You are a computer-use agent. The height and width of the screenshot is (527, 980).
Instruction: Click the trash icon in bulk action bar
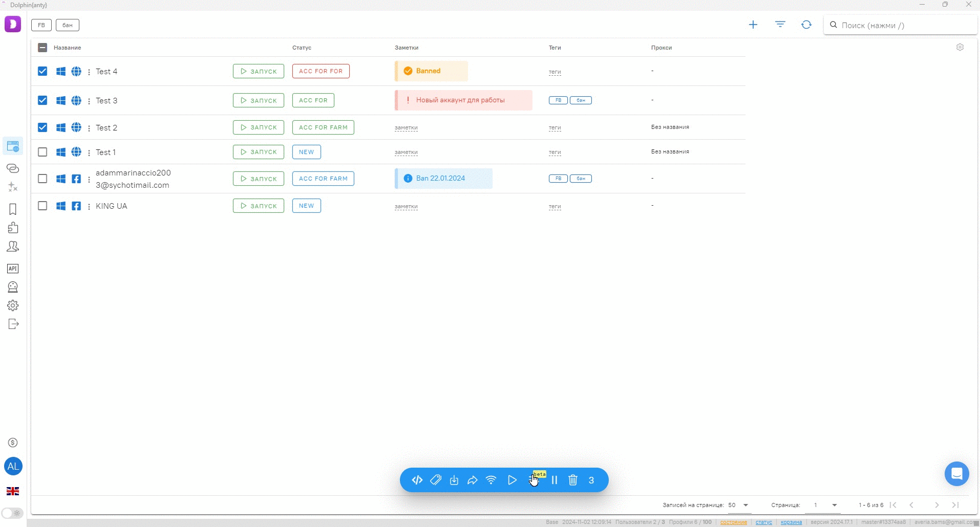click(573, 480)
